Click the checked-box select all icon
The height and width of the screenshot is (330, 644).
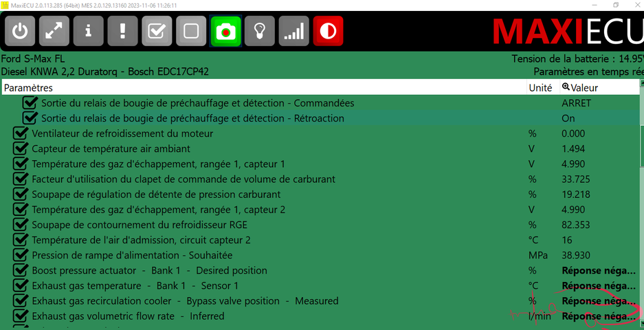tap(157, 31)
